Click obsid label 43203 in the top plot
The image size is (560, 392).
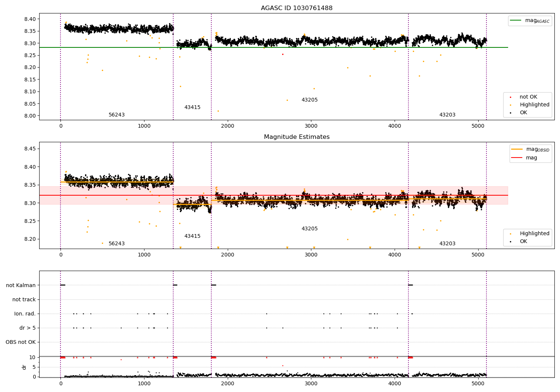coord(447,115)
